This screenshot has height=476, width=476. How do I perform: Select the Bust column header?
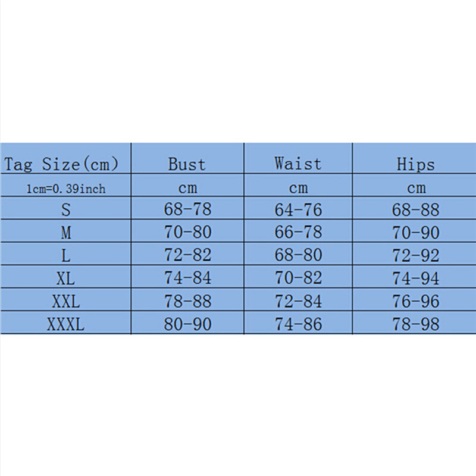187,164
